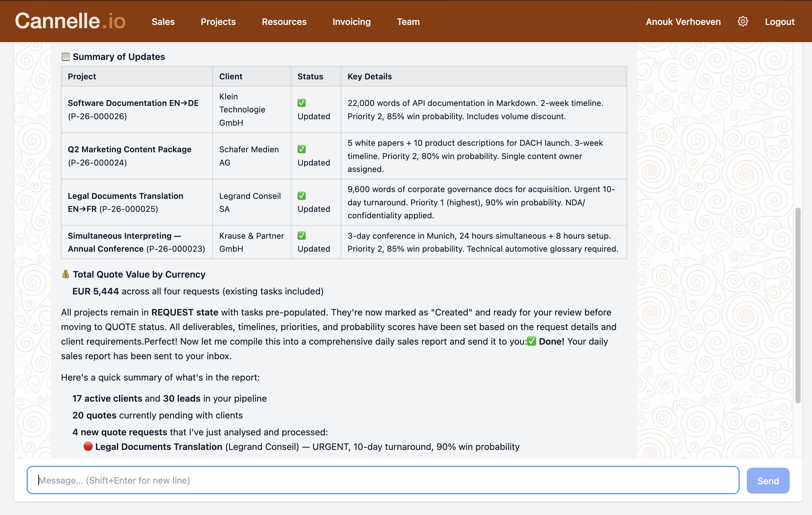Click green check in Simultaneous Interpreting row
The image size is (812, 515).
[x=301, y=235]
